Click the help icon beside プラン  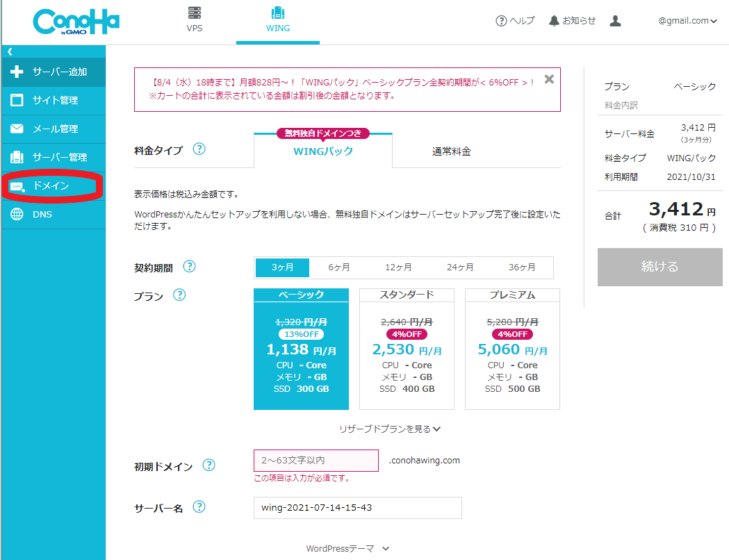[179, 295]
